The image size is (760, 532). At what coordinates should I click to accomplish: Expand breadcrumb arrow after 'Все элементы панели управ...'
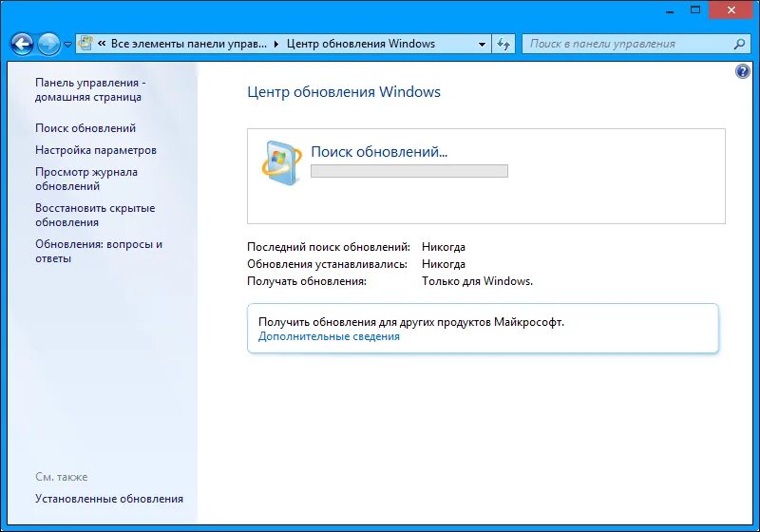click(276, 44)
